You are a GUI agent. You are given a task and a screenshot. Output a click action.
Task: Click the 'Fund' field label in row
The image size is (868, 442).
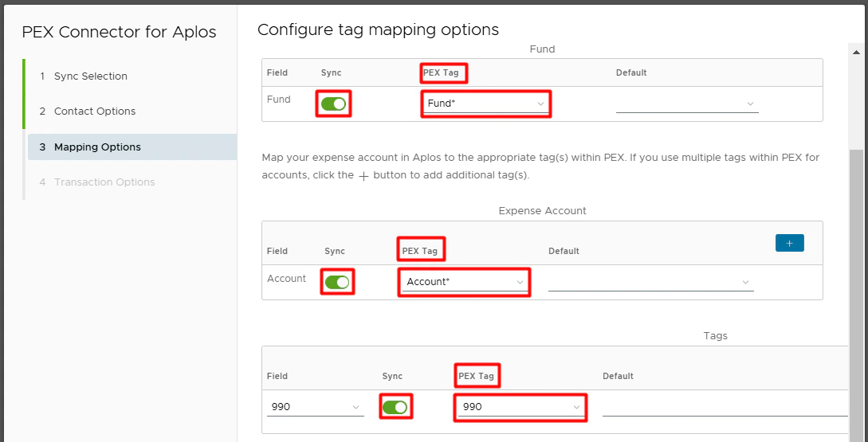tap(278, 100)
